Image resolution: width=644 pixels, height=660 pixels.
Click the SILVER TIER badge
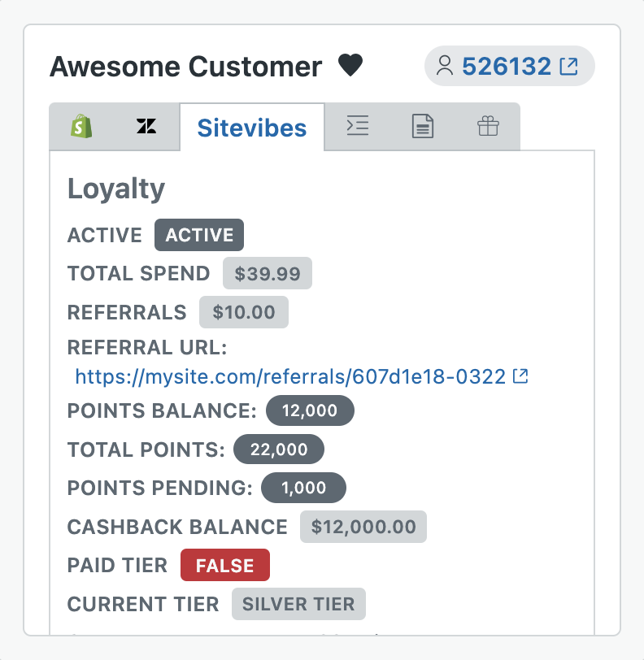pos(298,604)
